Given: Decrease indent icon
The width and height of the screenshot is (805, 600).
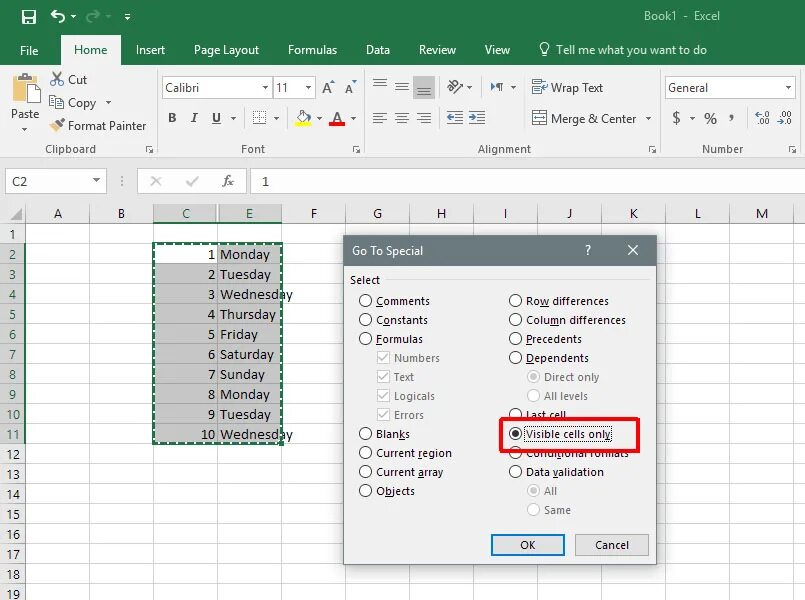Looking at the screenshot, I should [455, 118].
